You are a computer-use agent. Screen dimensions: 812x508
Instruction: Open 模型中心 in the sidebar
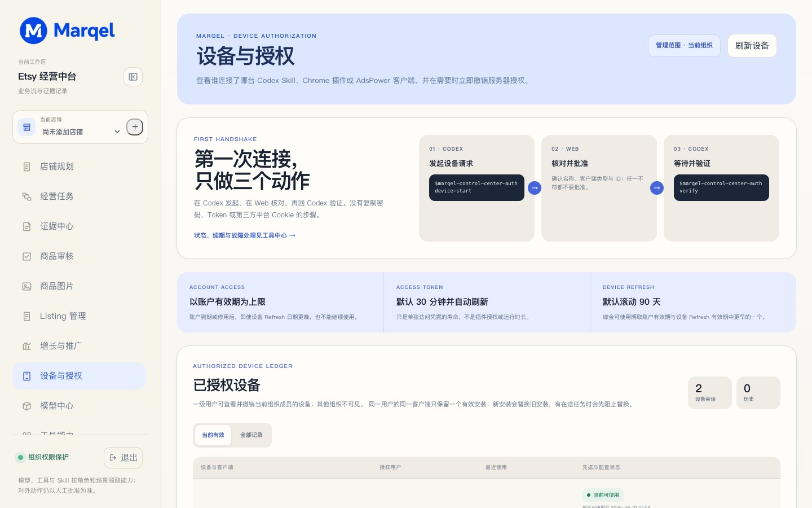pos(79,406)
